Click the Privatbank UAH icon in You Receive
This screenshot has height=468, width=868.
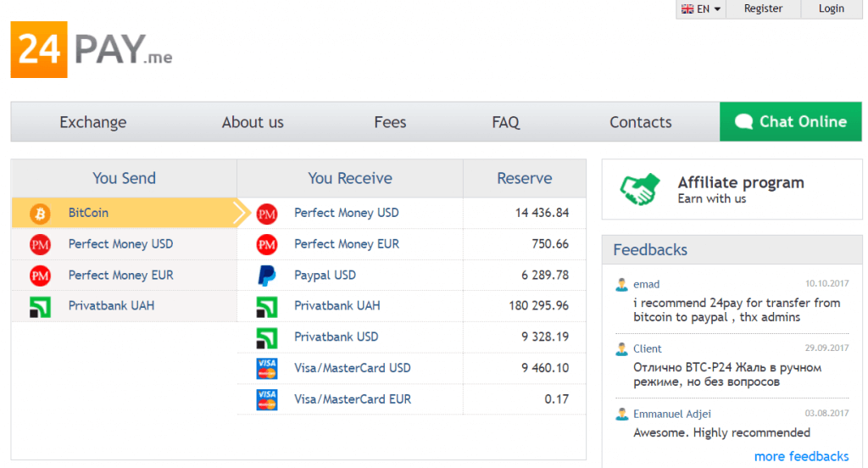point(267,307)
